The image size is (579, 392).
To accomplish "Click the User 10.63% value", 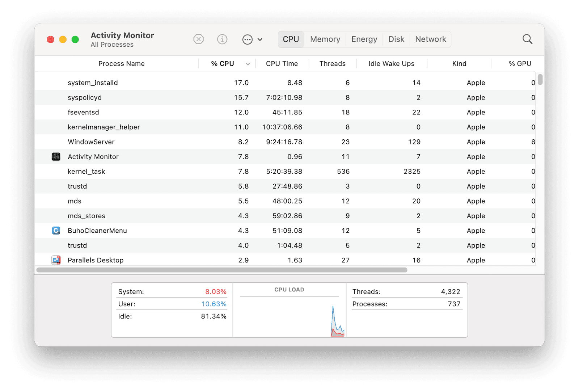I will pos(214,304).
